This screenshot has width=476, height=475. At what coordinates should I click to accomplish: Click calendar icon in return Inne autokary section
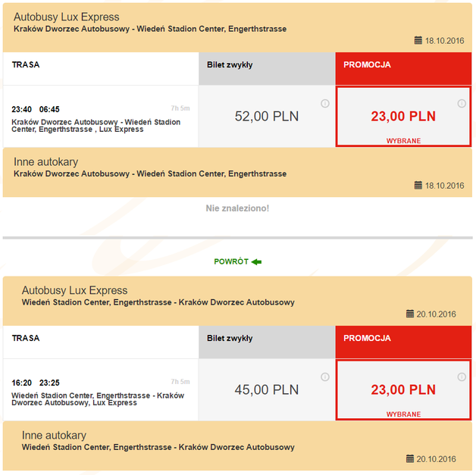tap(410, 459)
